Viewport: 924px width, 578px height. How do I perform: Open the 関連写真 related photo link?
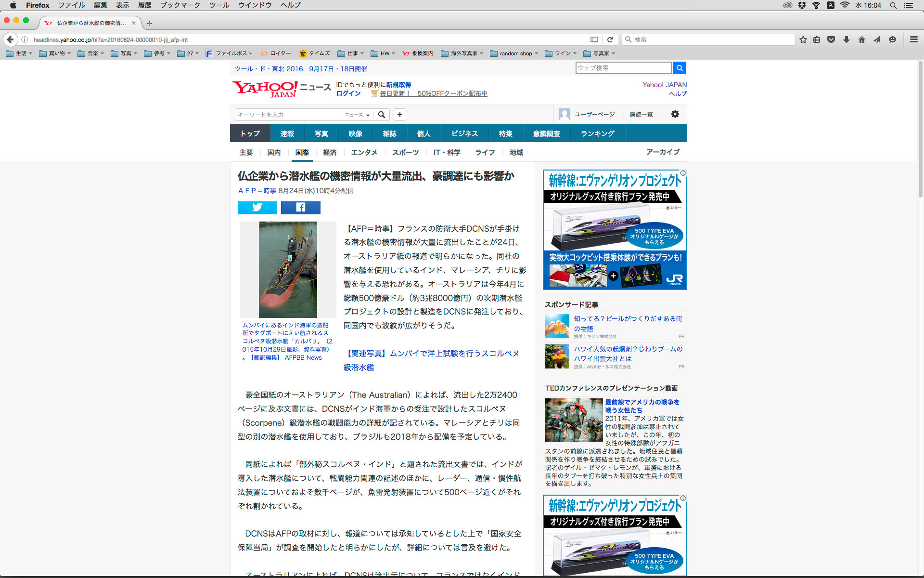tap(432, 354)
